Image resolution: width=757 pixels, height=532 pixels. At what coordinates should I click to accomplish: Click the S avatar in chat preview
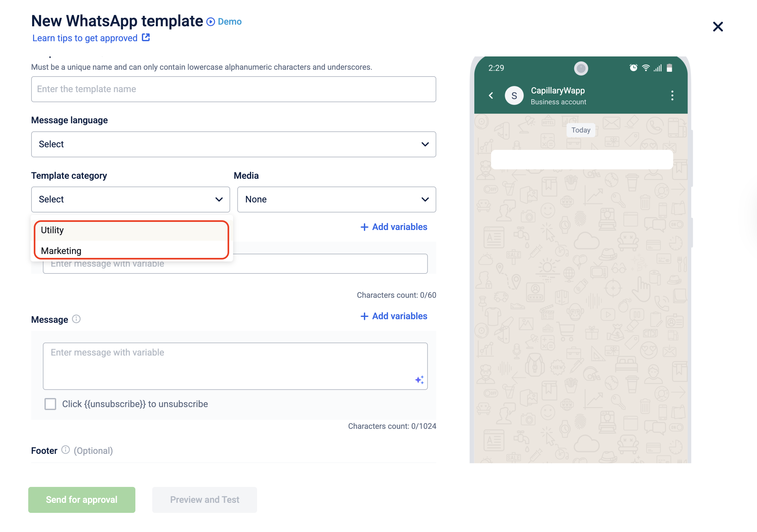[514, 95]
